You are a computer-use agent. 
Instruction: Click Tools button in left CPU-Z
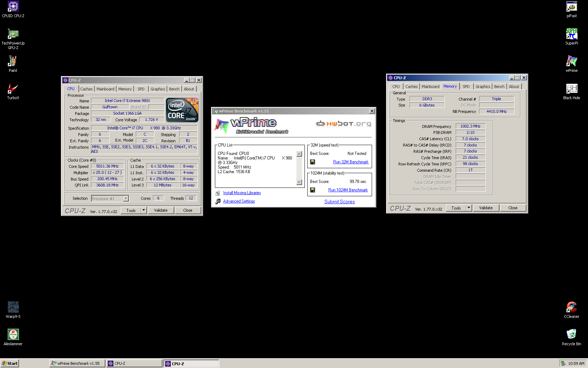tap(131, 210)
